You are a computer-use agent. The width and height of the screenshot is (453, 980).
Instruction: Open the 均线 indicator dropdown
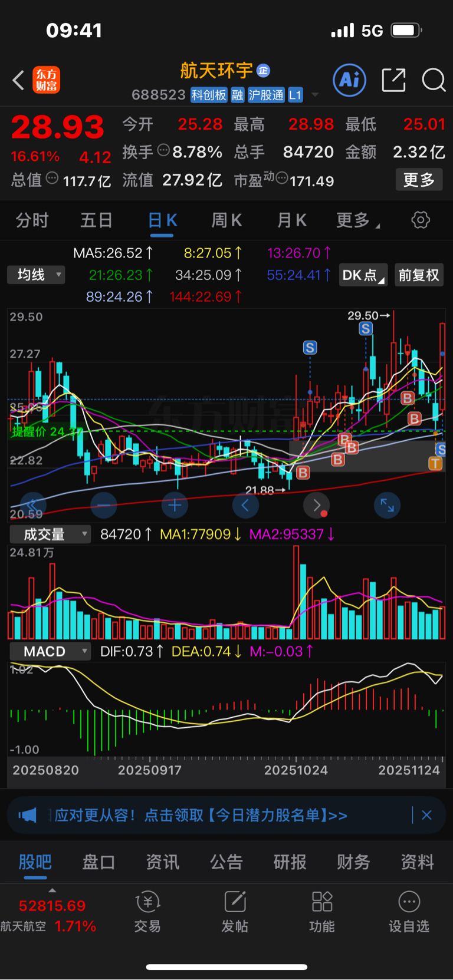click(x=36, y=275)
